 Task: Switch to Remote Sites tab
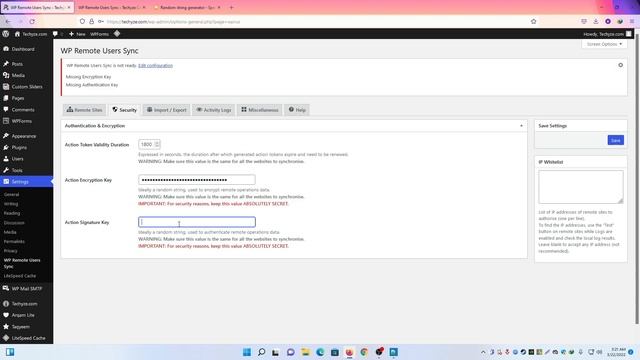pyautogui.click(x=84, y=110)
